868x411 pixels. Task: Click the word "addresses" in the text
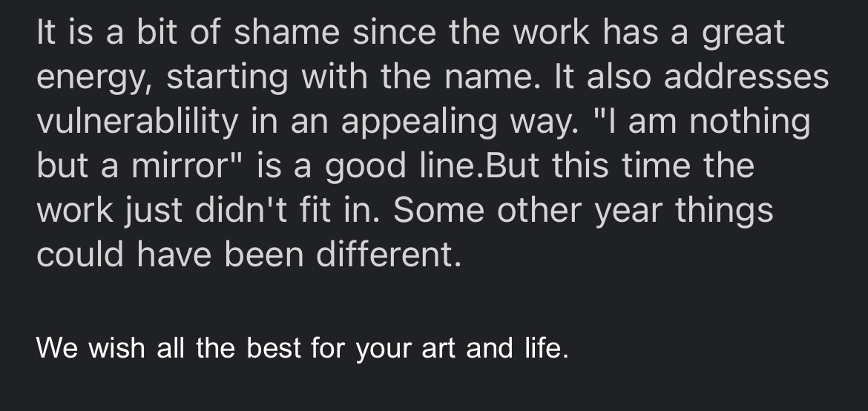746,78
